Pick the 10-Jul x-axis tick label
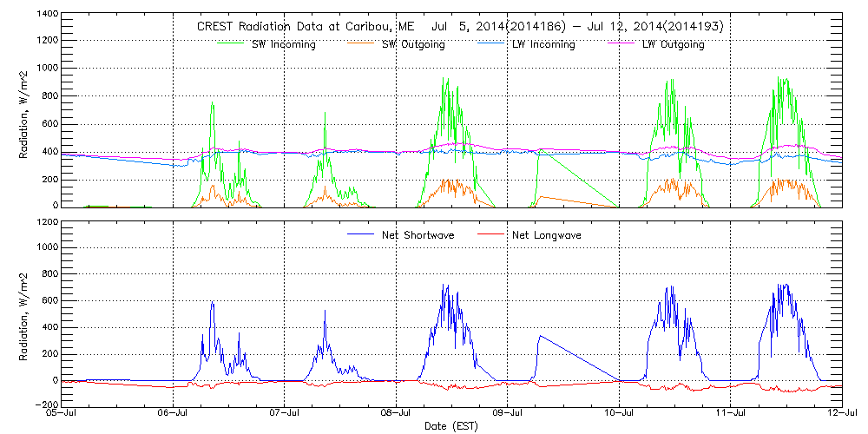This screenshot has height=434, width=868. tap(619, 414)
